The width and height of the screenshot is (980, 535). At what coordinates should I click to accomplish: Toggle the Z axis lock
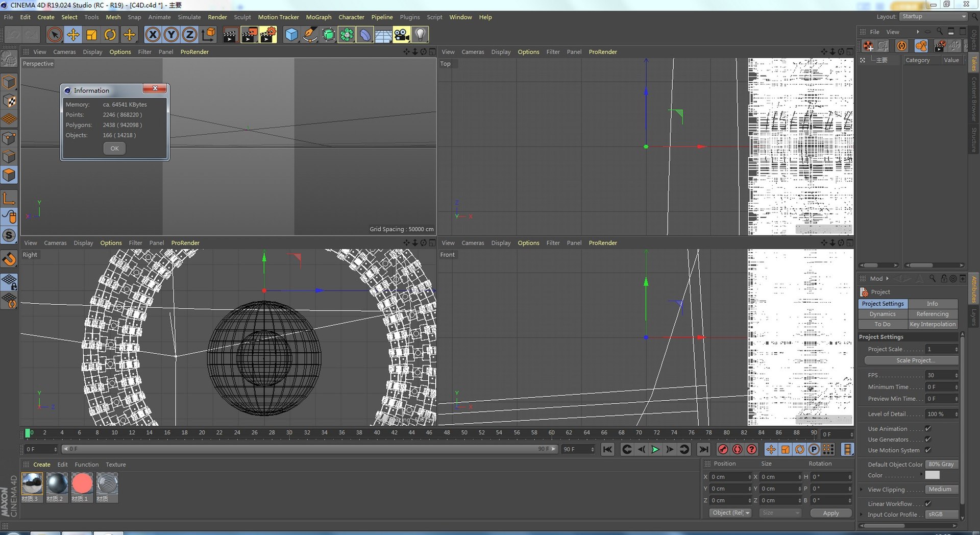pyautogui.click(x=189, y=35)
